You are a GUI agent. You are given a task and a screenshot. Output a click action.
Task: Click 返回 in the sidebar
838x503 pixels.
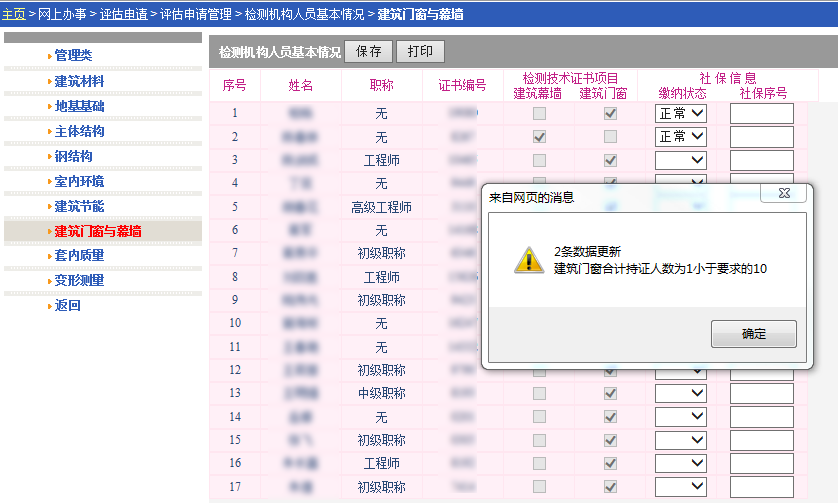[x=67, y=306]
